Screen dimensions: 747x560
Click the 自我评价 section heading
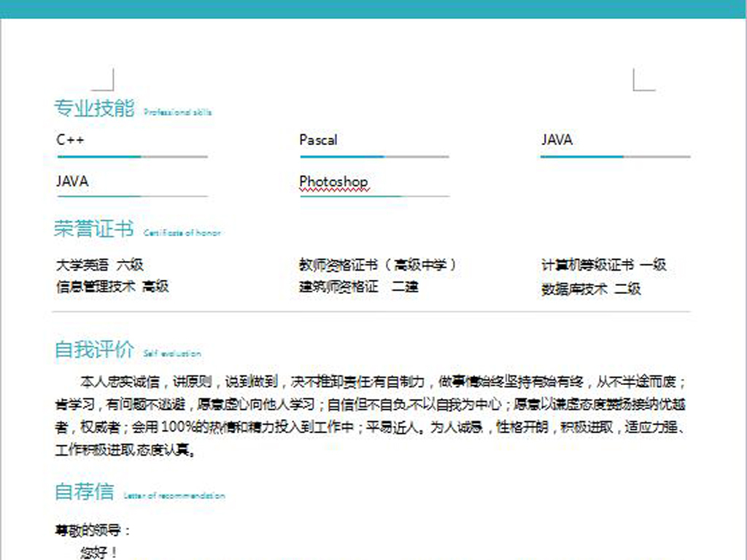(x=94, y=349)
